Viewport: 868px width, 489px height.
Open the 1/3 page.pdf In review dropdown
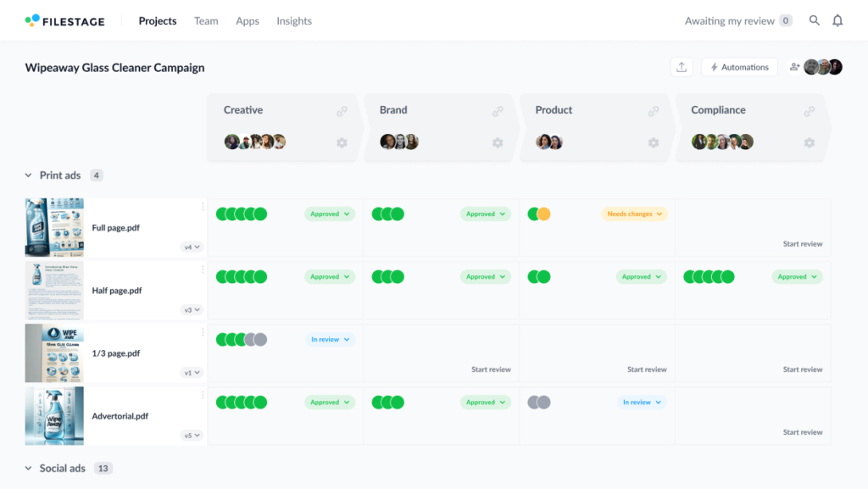330,340
